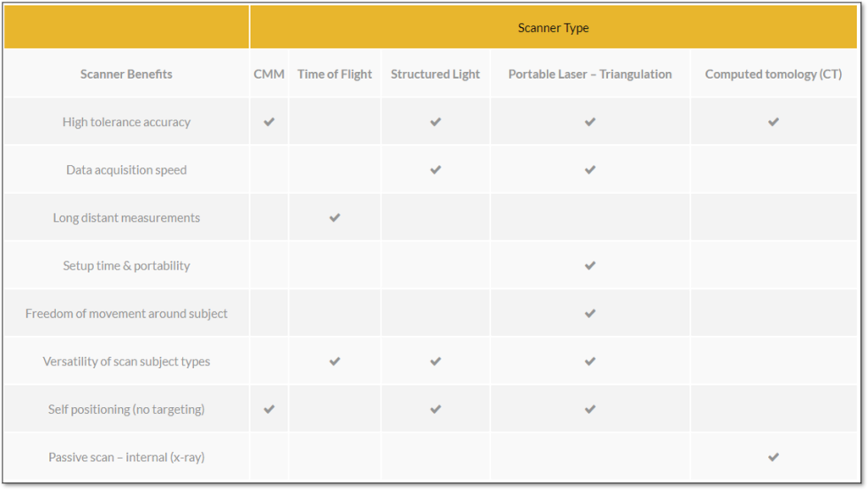868x490 pixels.
Task: Click the Structured Light checkmark in Versatility row
Action: pyautogui.click(x=436, y=361)
